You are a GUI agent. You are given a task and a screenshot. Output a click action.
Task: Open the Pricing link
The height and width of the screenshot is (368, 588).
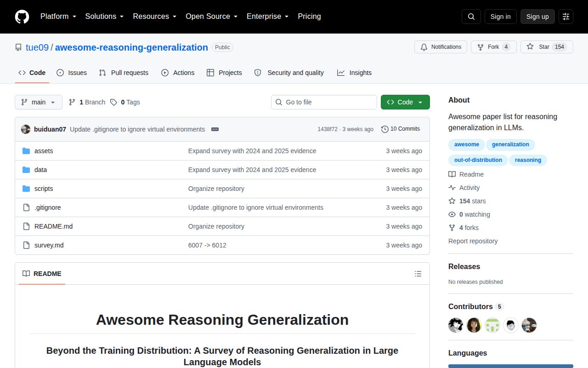[309, 17]
